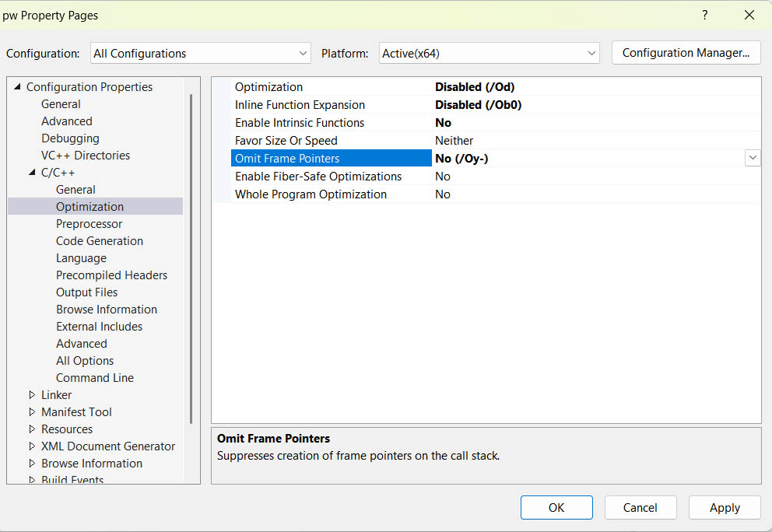Expand the Linker tree node
This screenshot has height=532, width=772.
point(32,395)
